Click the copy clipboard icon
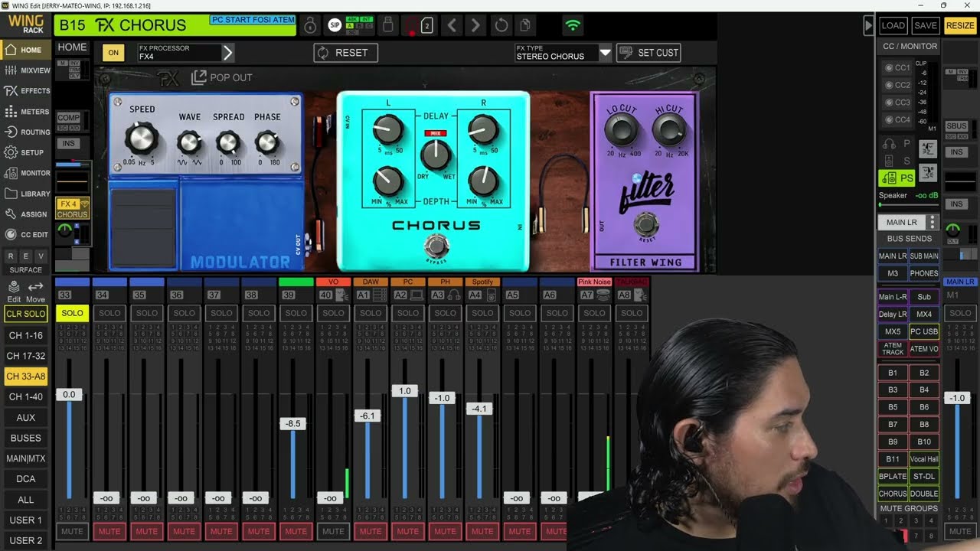Screen dimensions: 980x551 pos(525,25)
